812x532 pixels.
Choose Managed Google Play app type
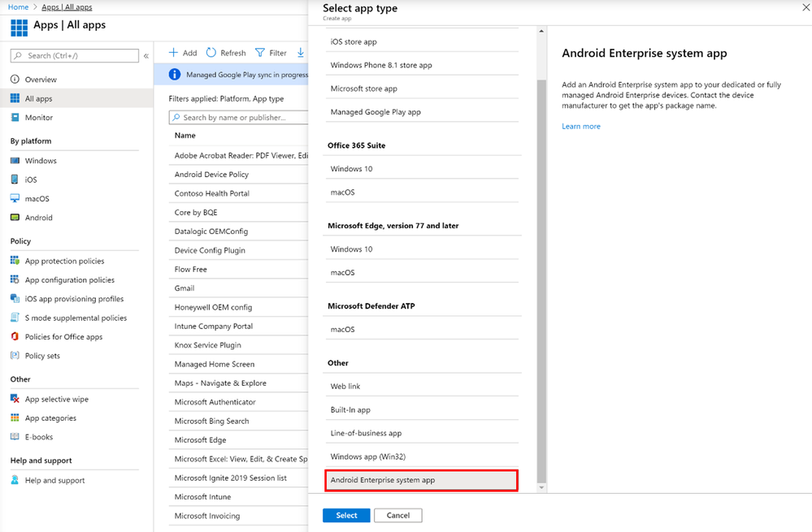[422, 112]
